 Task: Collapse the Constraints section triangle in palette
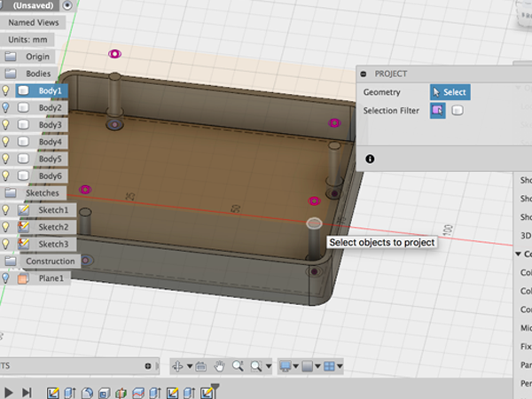tap(518, 254)
